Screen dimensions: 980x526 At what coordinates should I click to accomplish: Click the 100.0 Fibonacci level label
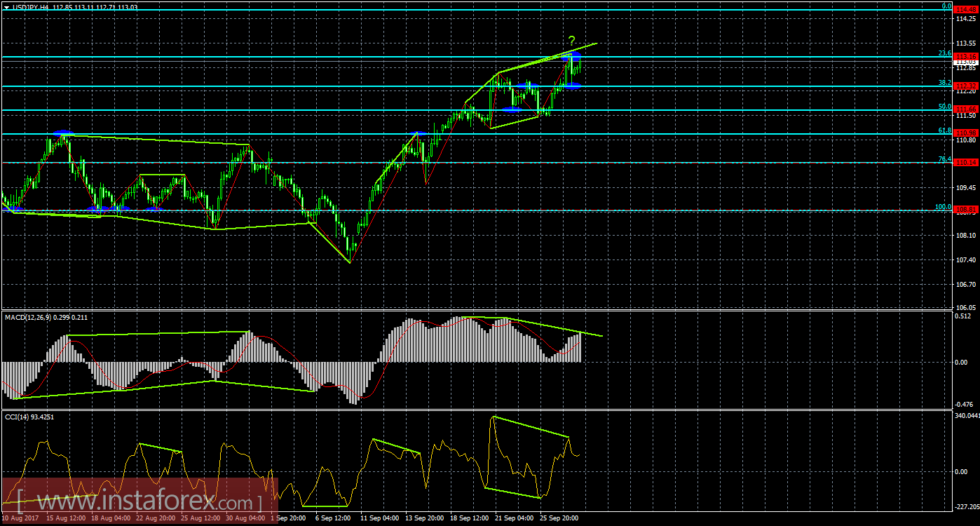click(x=943, y=207)
